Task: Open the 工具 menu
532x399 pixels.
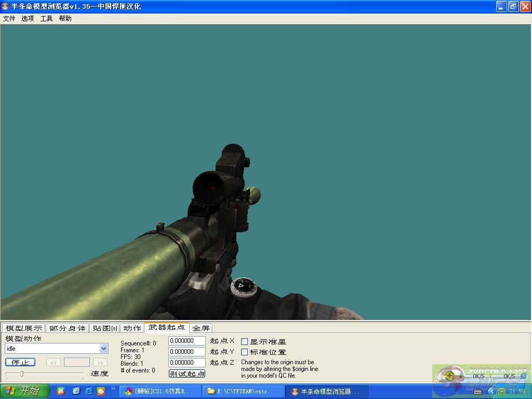Action: click(47, 19)
